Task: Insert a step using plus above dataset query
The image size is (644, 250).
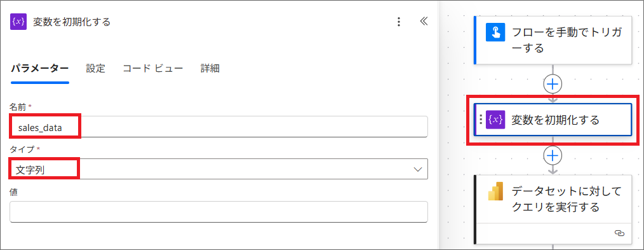Action: click(x=553, y=155)
